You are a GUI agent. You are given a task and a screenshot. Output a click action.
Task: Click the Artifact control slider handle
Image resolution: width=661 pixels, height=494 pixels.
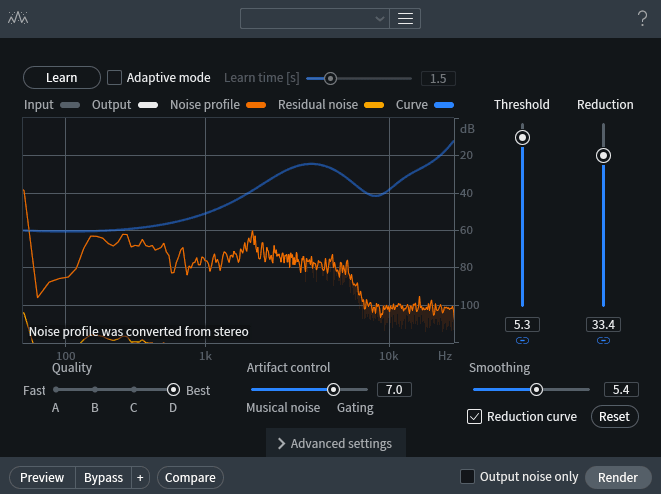(x=333, y=389)
